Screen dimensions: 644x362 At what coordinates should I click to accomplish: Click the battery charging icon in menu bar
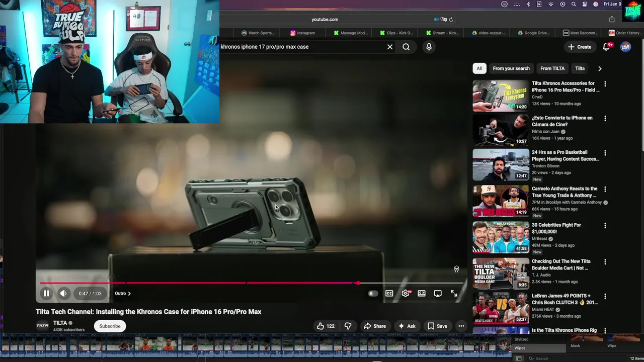(539, 4)
